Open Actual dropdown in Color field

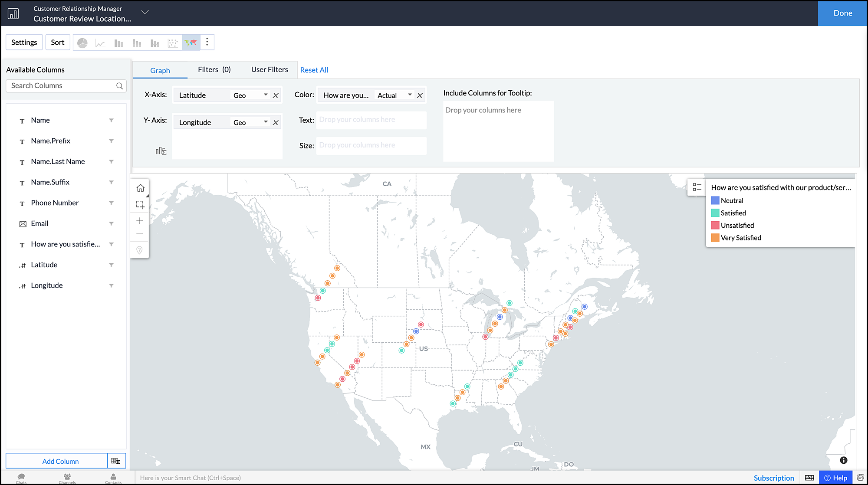[x=410, y=95]
